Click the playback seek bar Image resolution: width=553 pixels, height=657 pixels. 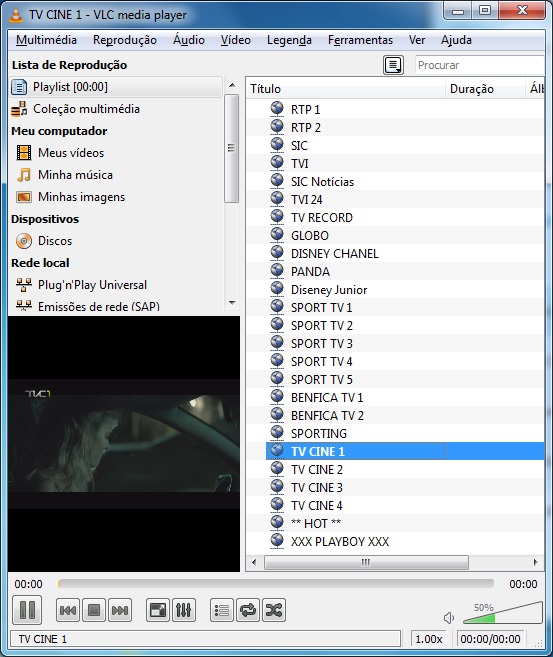276,584
